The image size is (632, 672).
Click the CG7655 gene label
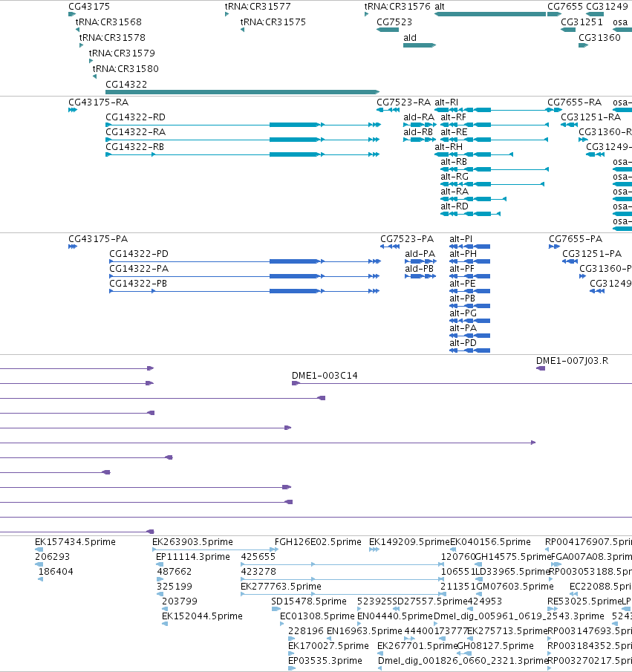(565, 7)
